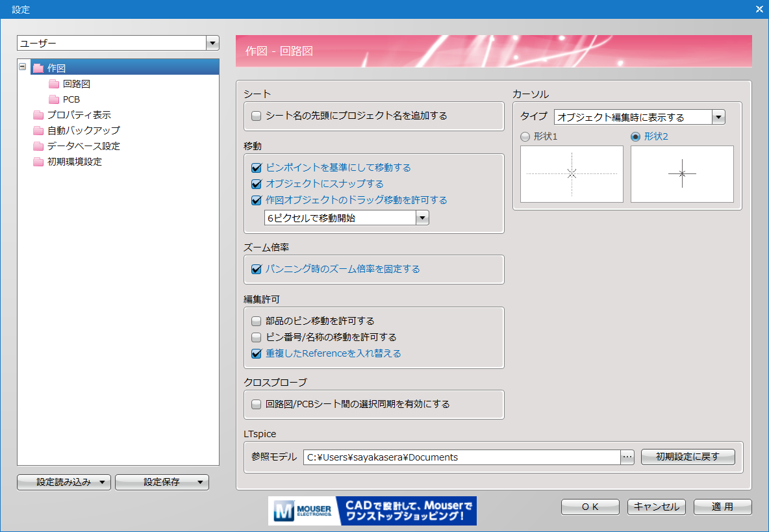Click the 初期環境設定 folder icon

(x=38, y=162)
